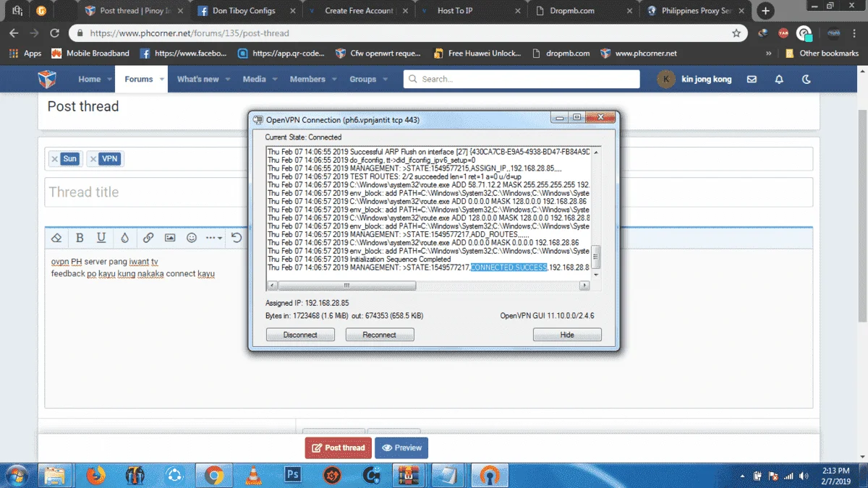Open the Chrome three-dot menu
Screen dimensions: 868x488
(855, 33)
